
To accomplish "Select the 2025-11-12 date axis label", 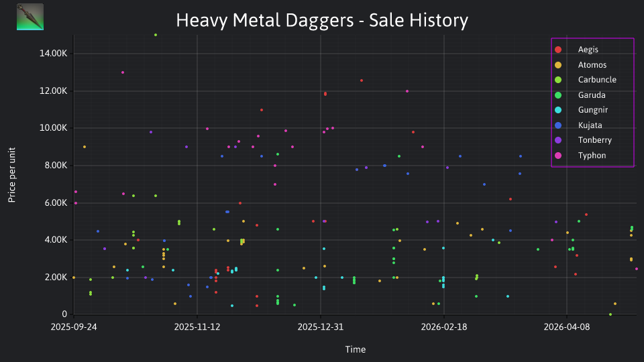I will pyautogui.click(x=197, y=327).
